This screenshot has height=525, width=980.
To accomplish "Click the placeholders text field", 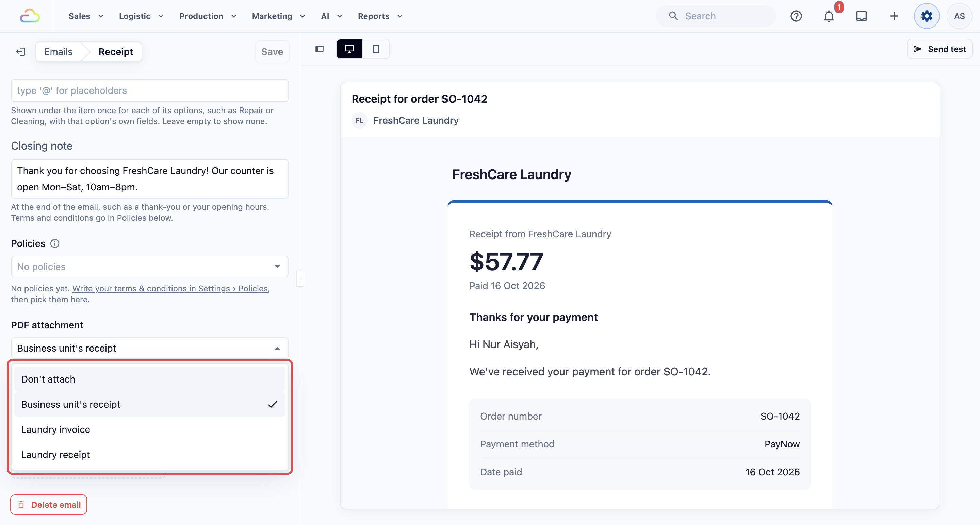I will (149, 90).
